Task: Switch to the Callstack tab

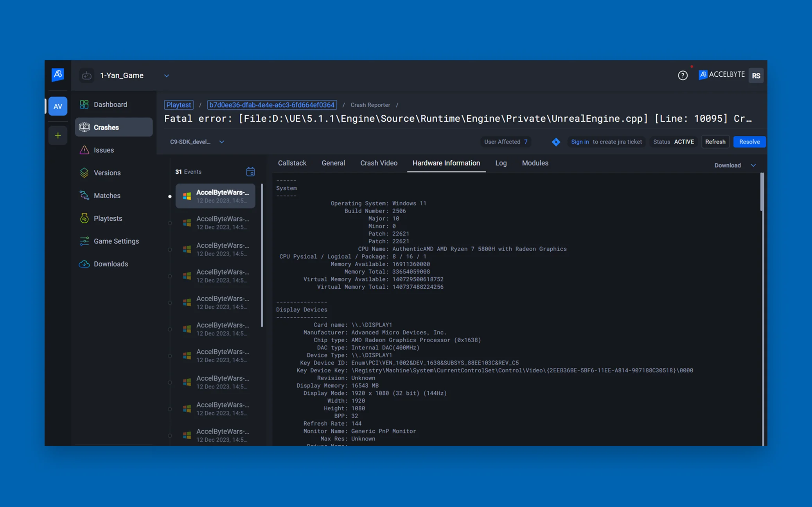Action: [x=292, y=163]
